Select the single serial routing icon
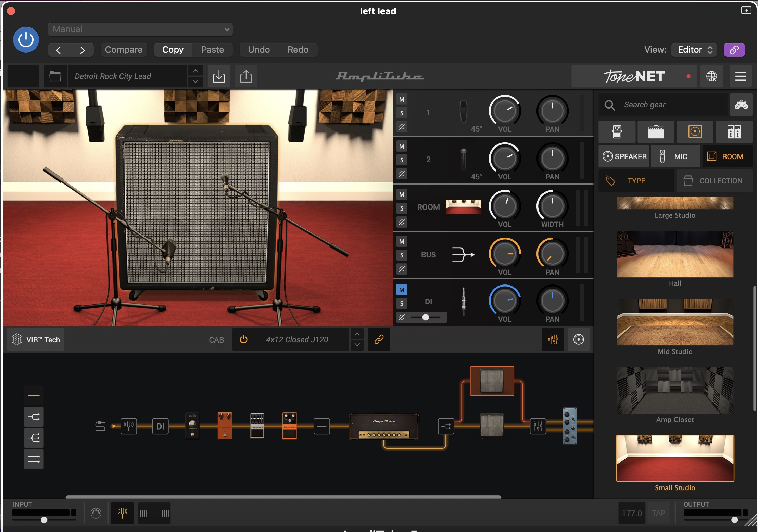 34,396
